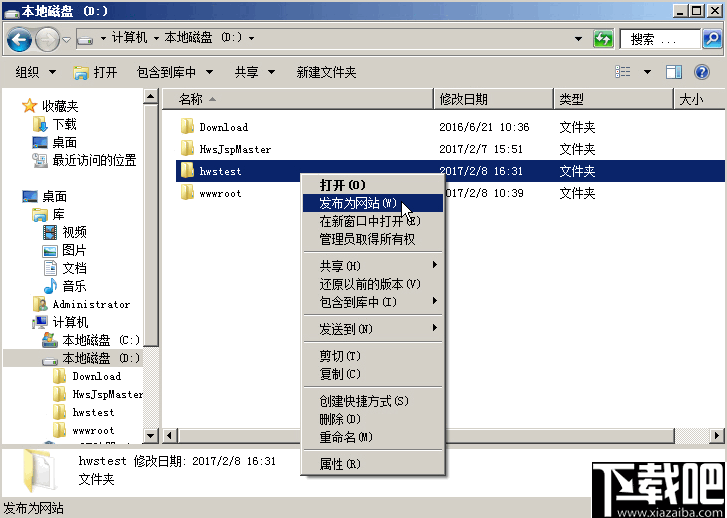Sort by the 修改日期 column header
This screenshot has height=518, width=727.
[493, 99]
